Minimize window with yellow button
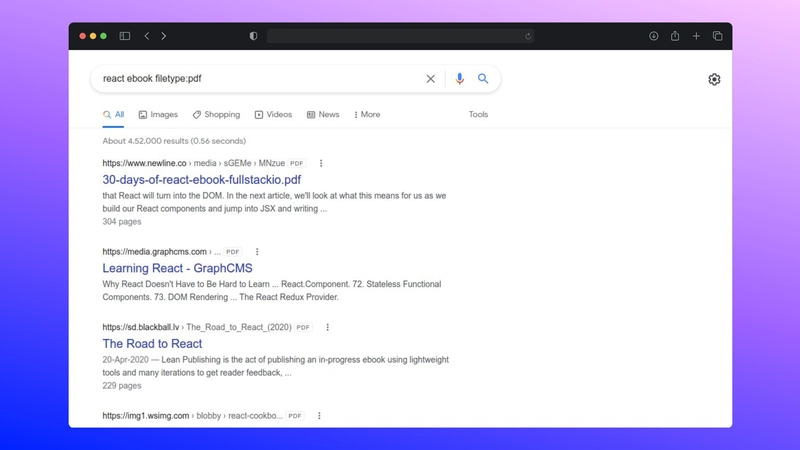 [93, 36]
